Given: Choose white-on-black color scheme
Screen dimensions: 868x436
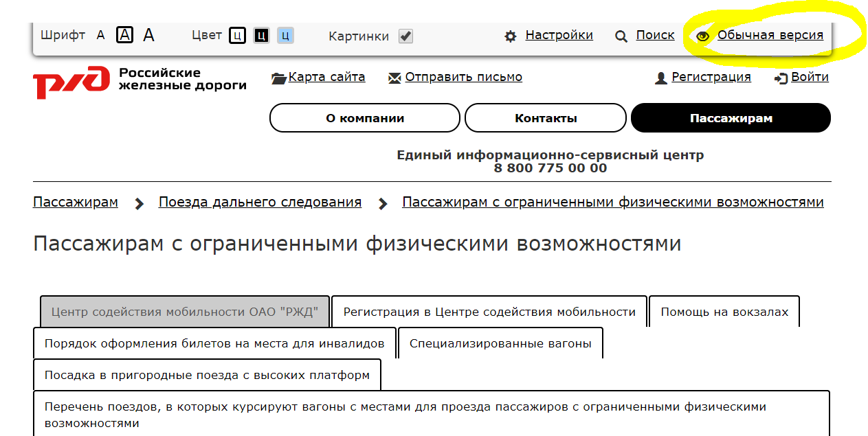Looking at the screenshot, I should pos(261,36).
